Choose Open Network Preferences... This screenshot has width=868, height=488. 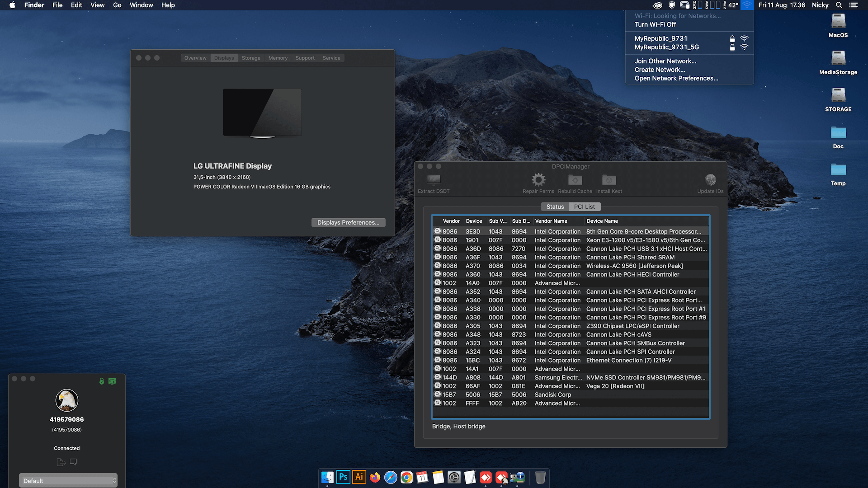[689, 78]
